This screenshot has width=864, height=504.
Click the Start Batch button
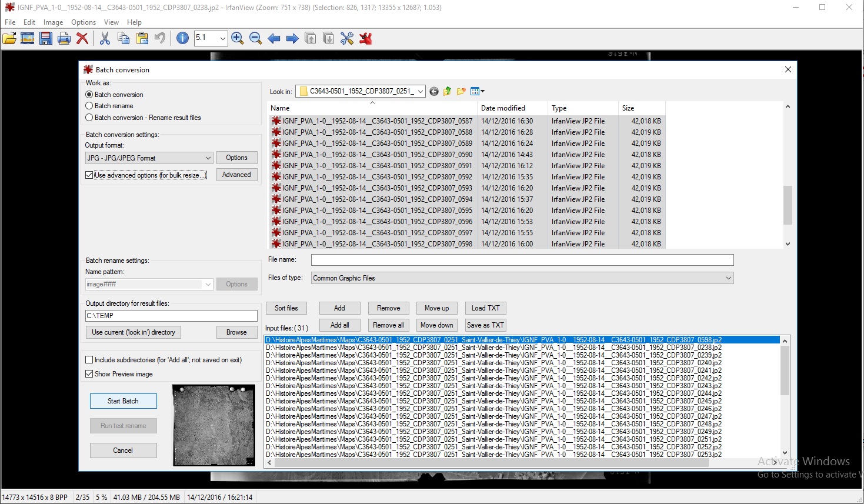coord(124,401)
